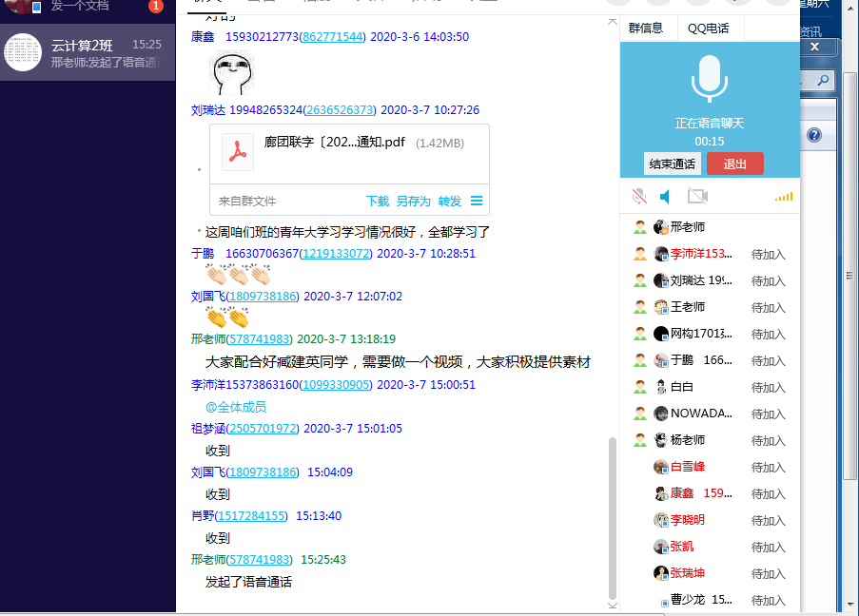Click 白白's avatar in member list

(661, 387)
